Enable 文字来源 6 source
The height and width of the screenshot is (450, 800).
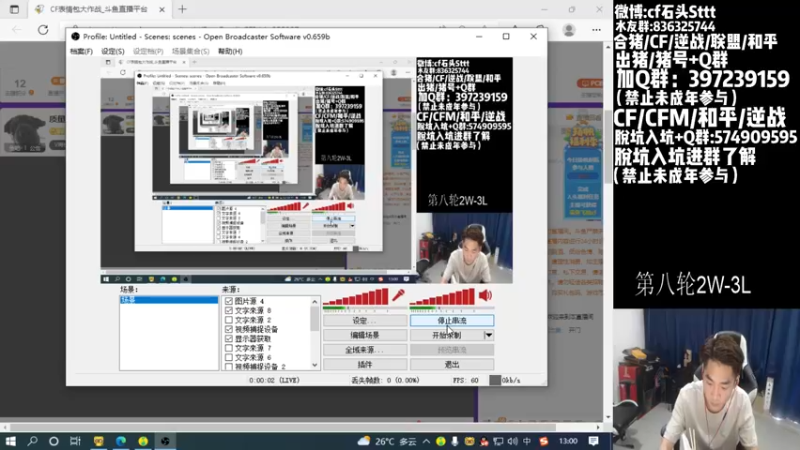[x=229, y=357]
